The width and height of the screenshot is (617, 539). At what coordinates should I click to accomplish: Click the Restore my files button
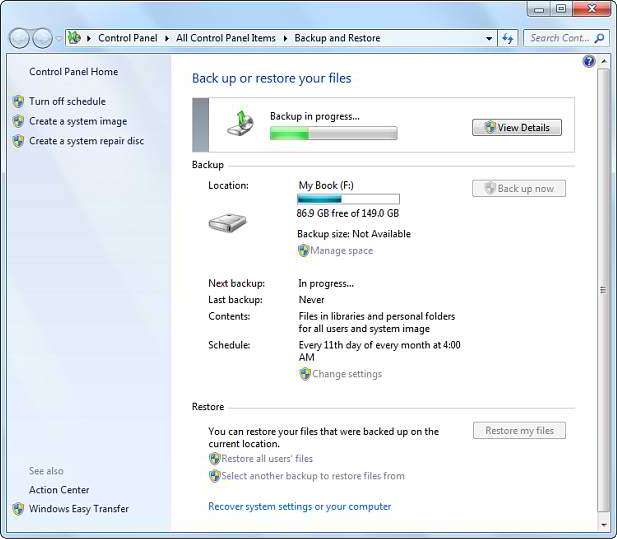(x=519, y=430)
